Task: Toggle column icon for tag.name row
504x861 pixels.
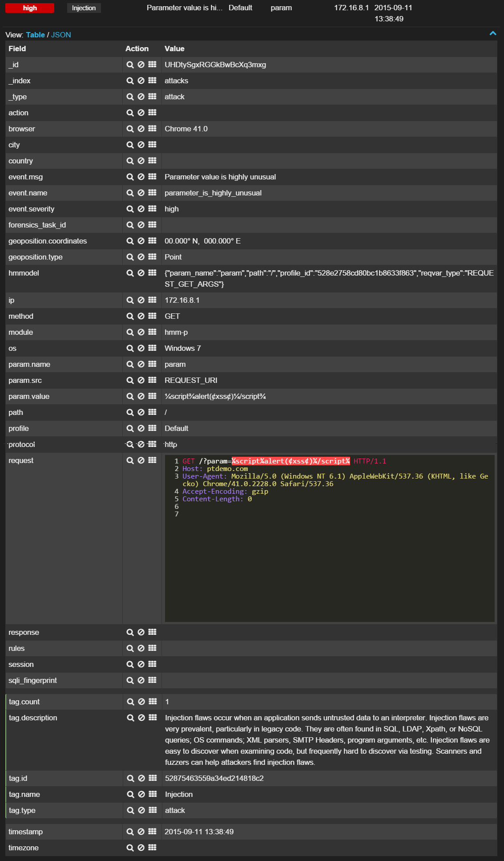Action: point(153,794)
